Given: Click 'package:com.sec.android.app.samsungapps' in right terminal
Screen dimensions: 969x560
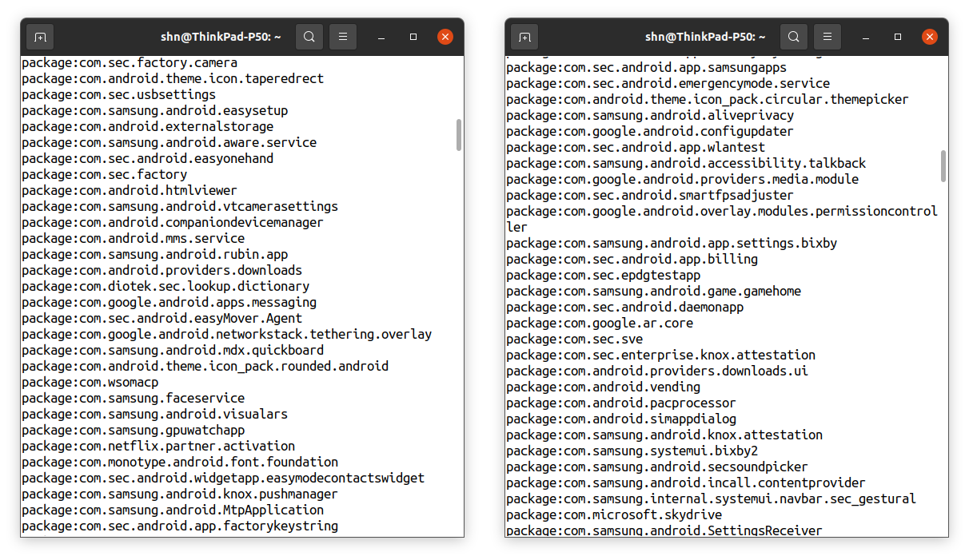Looking at the screenshot, I should (647, 67).
